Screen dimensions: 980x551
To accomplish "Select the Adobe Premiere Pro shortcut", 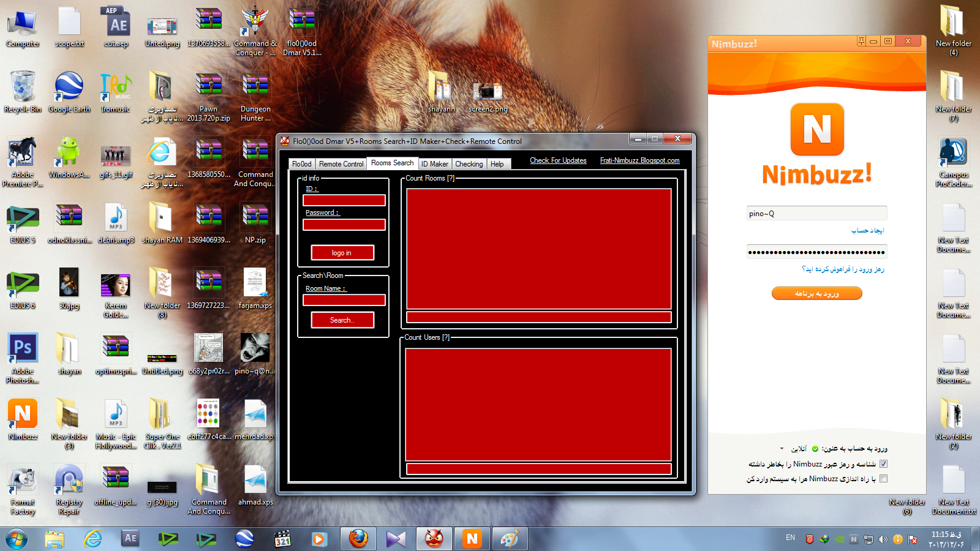I will [x=23, y=162].
